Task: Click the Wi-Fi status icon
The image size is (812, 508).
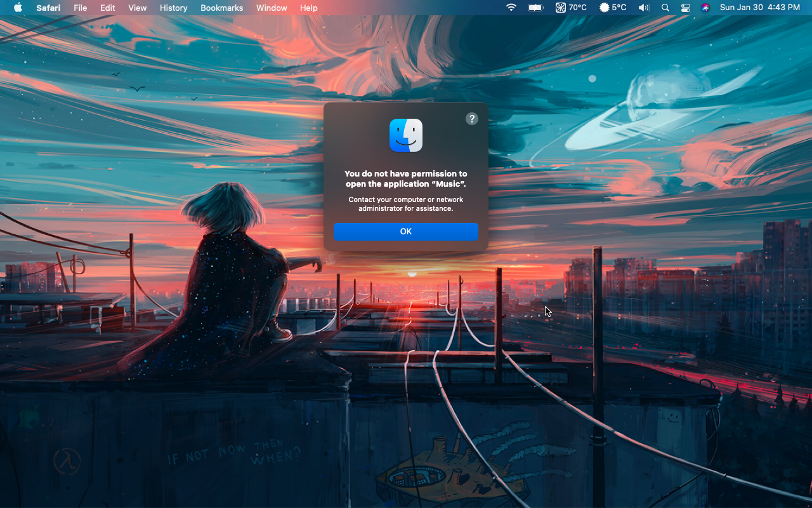Action: pyautogui.click(x=511, y=8)
